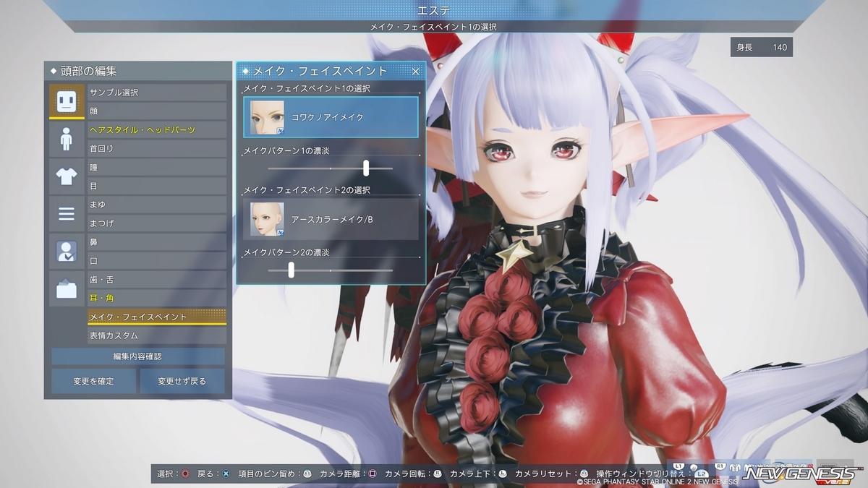This screenshot has height=488, width=868.
Task: Click the 頭部の編集 panel heading
Action: (x=88, y=71)
